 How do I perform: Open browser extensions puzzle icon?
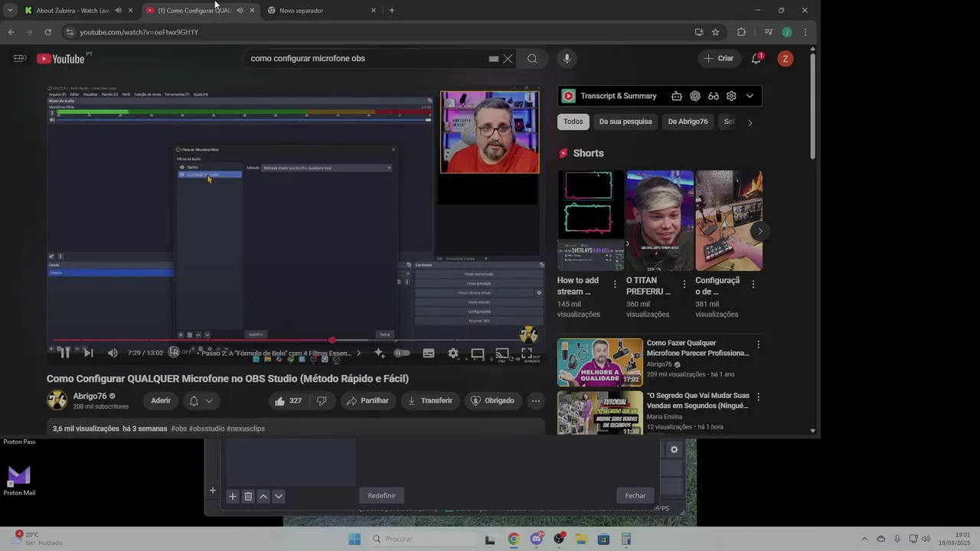(x=741, y=32)
